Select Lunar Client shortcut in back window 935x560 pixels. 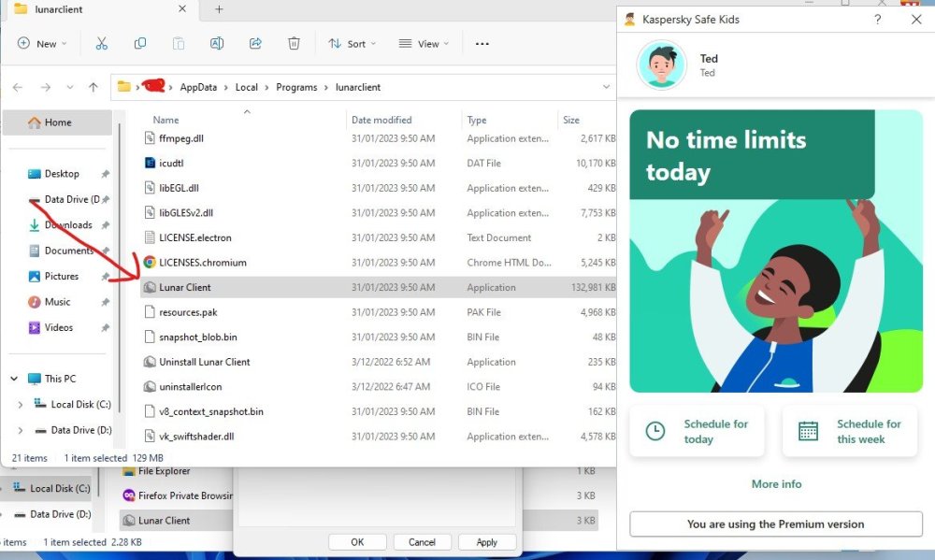point(176,520)
